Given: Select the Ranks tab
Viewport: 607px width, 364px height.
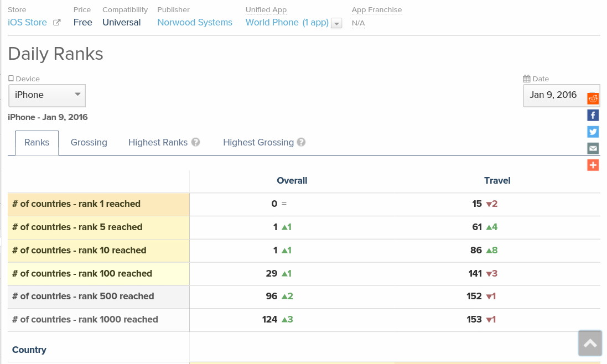Looking at the screenshot, I should coord(37,142).
